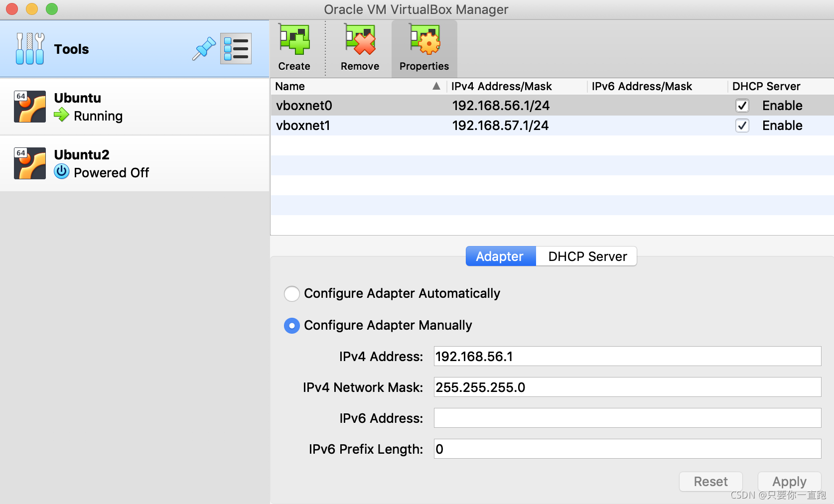
Task: Click the Reset button
Action: (710, 482)
